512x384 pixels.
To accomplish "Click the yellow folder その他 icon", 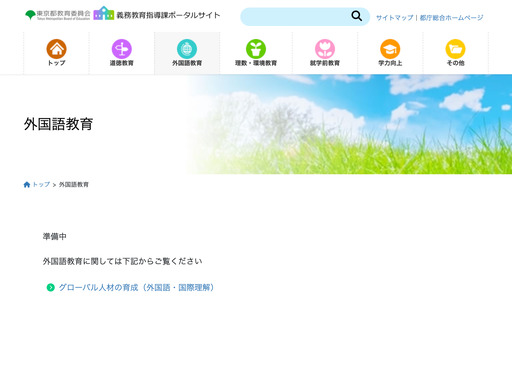I will [456, 49].
